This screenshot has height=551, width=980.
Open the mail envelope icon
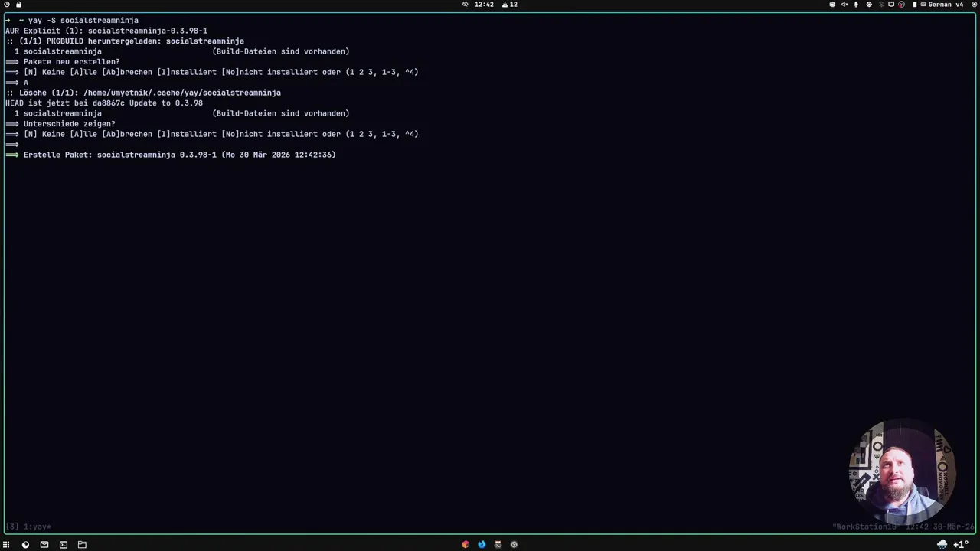click(44, 545)
